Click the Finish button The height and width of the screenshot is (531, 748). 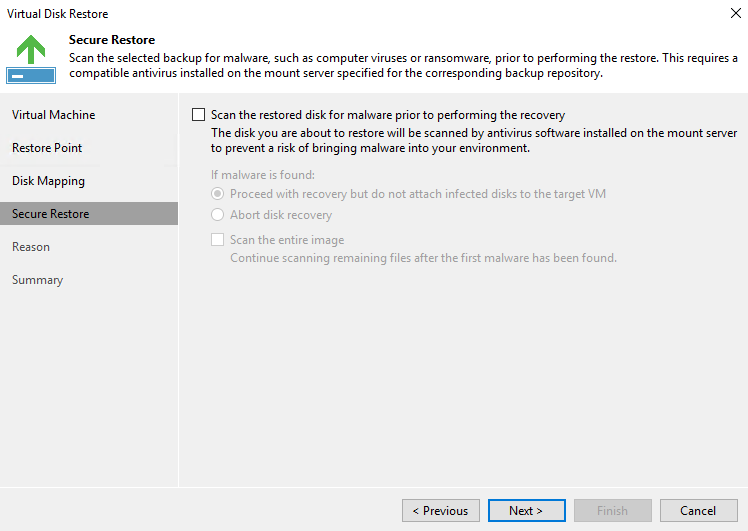tap(613, 510)
